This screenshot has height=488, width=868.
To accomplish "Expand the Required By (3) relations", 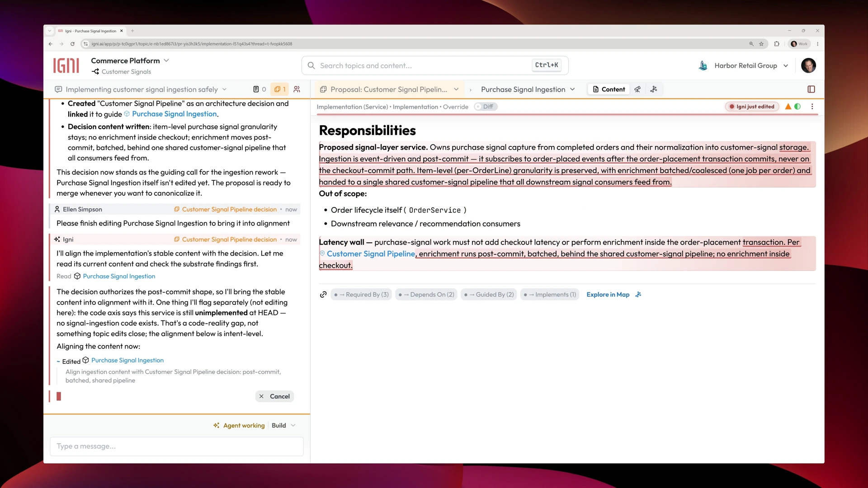I will [x=361, y=295].
